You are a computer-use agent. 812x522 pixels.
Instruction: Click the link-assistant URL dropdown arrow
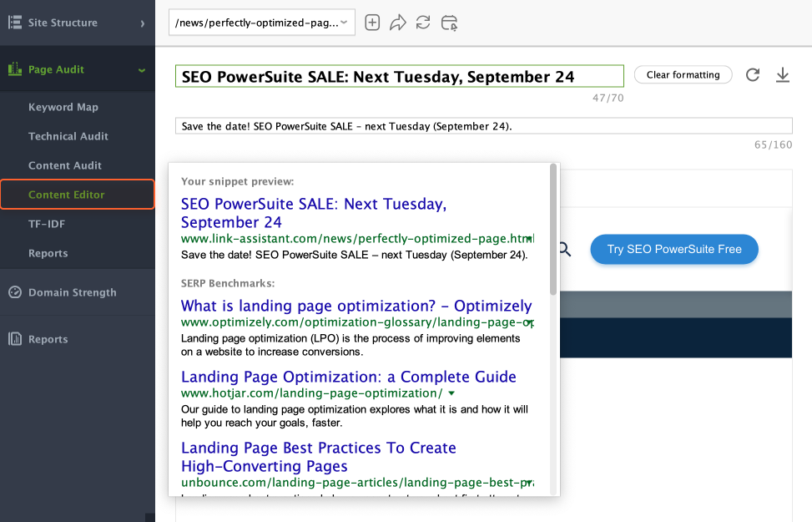[529, 239]
